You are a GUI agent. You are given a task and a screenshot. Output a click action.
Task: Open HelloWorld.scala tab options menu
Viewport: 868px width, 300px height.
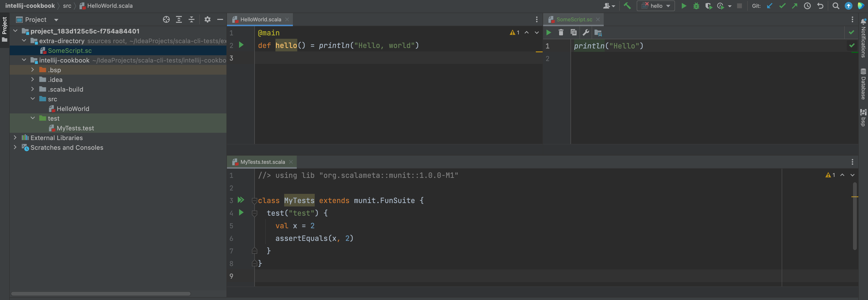(537, 20)
